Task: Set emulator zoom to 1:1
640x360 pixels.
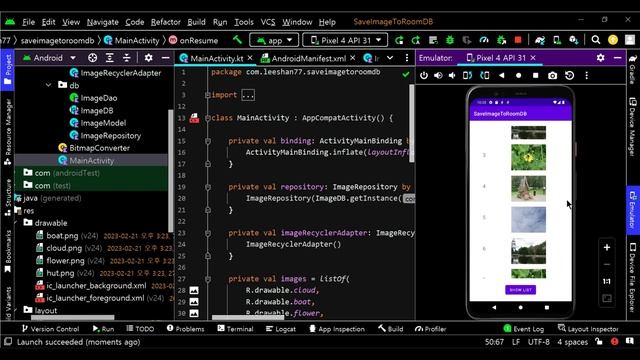Action: coord(607,281)
